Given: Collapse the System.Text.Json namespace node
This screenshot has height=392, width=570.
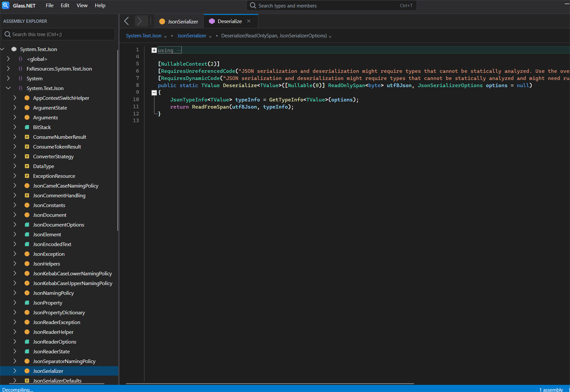Looking at the screenshot, I should [8, 88].
